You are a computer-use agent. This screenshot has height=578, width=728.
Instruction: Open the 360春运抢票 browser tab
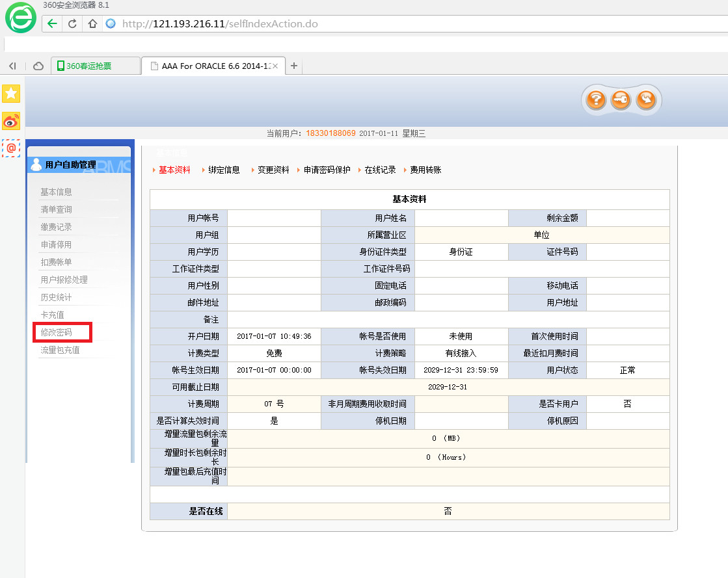tap(95, 65)
